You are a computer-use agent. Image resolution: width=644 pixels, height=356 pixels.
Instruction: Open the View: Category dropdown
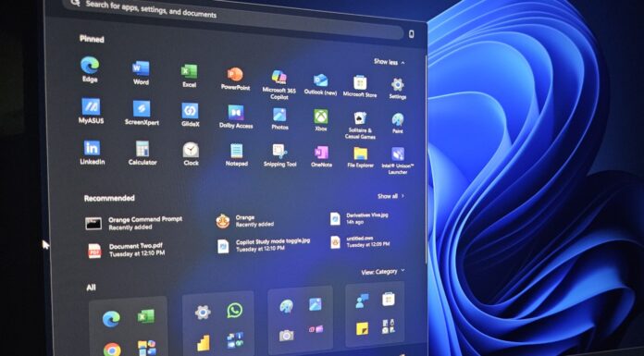tap(383, 272)
